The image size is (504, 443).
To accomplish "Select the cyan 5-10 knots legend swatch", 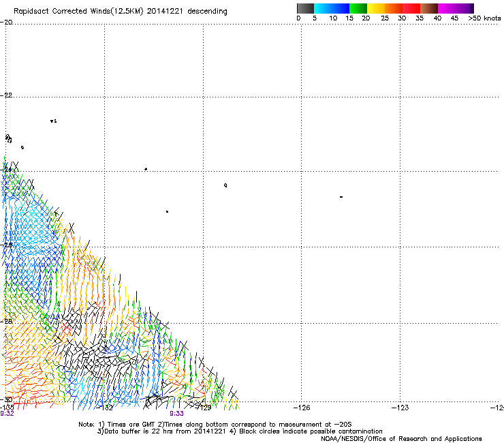I will (323, 8).
